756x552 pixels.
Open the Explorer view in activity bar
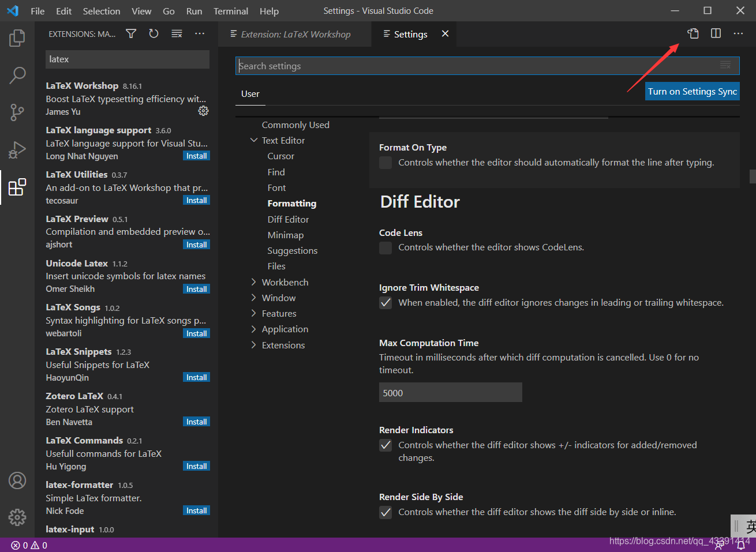[x=17, y=38]
